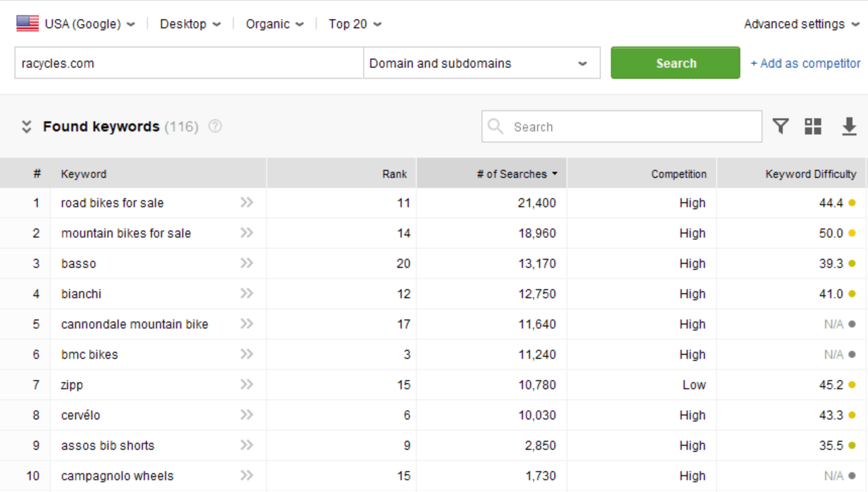Click double-arrow icon for bianchi
Image resolution: width=868 pixels, height=492 pixels.
[x=247, y=293]
